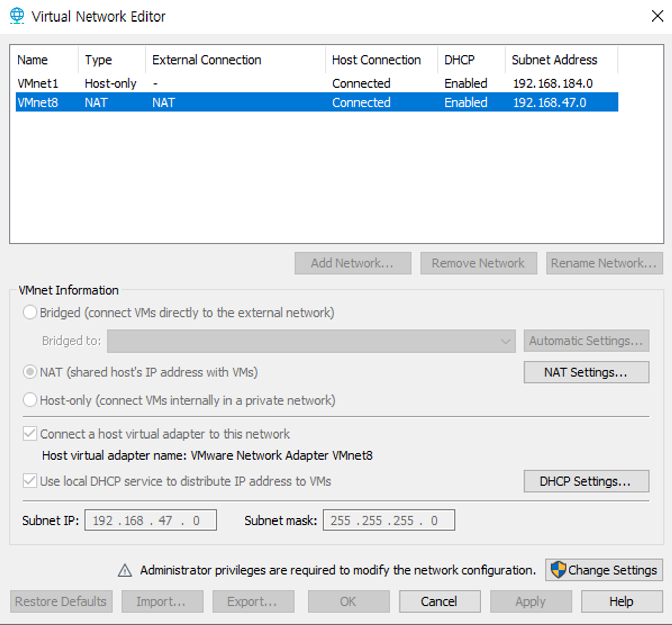This screenshot has height=625, width=672.
Task: Select the Bridged radio button
Action: (30, 312)
